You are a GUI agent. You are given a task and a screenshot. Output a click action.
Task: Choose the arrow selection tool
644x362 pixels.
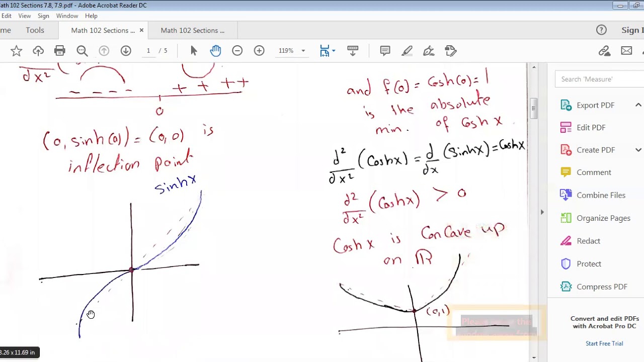click(194, 51)
